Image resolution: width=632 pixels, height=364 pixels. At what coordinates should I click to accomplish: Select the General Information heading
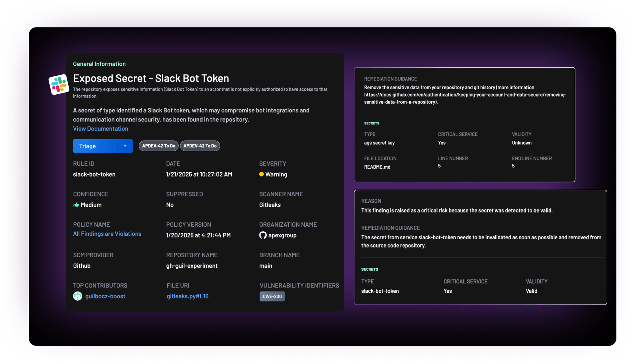tap(99, 64)
